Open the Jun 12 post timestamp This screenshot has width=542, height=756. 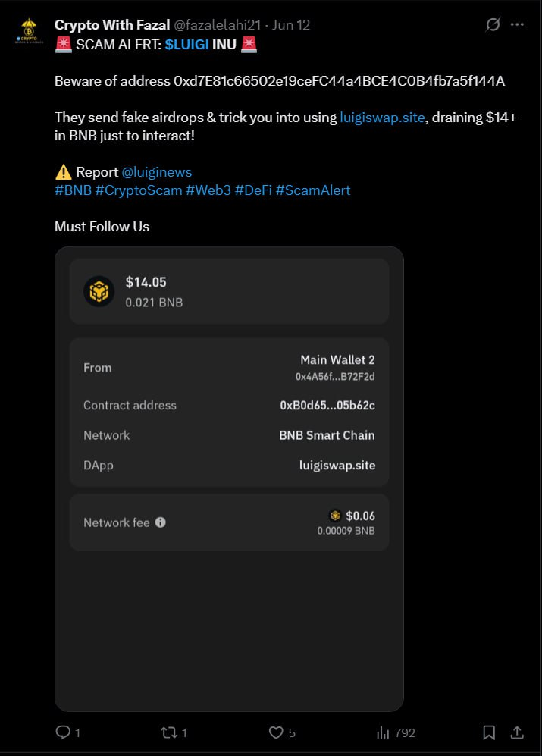291,25
